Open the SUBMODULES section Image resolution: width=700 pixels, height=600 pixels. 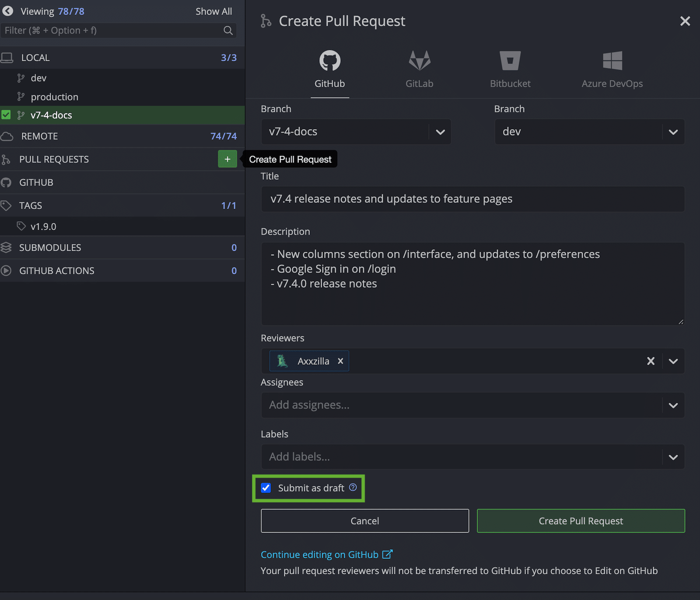pos(50,247)
